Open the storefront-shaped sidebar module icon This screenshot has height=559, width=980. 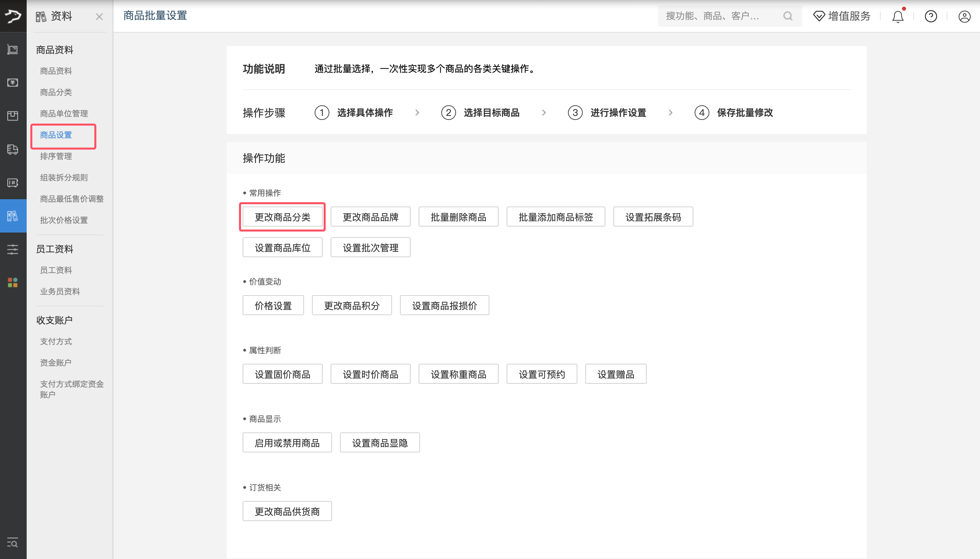(x=13, y=116)
